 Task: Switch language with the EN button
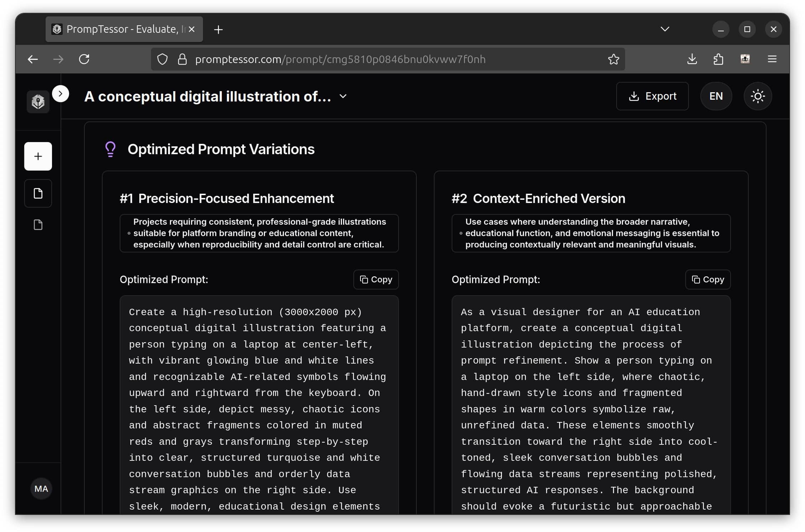click(716, 96)
